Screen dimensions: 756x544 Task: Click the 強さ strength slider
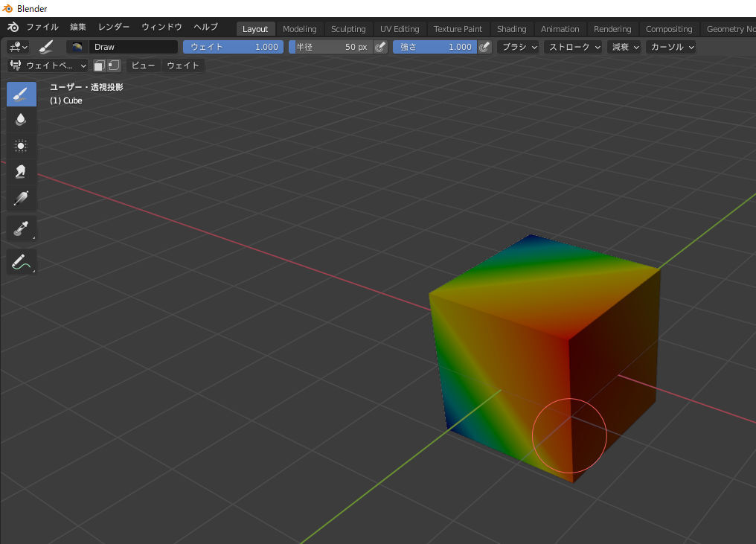point(435,47)
